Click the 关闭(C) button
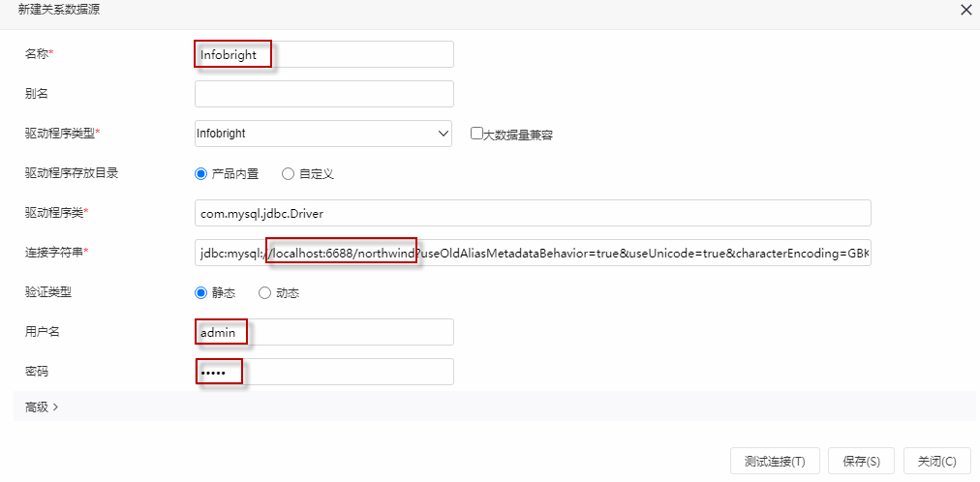This screenshot has height=482, width=980. (x=936, y=462)
